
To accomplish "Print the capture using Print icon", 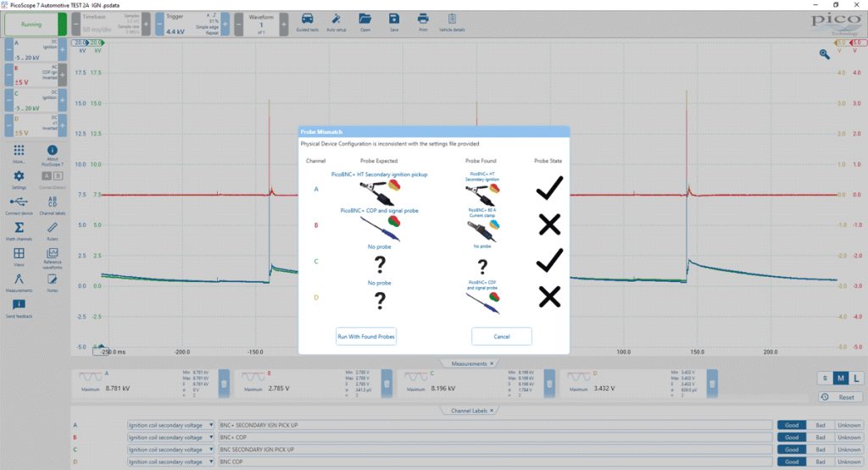I will [x=423, y=22].
